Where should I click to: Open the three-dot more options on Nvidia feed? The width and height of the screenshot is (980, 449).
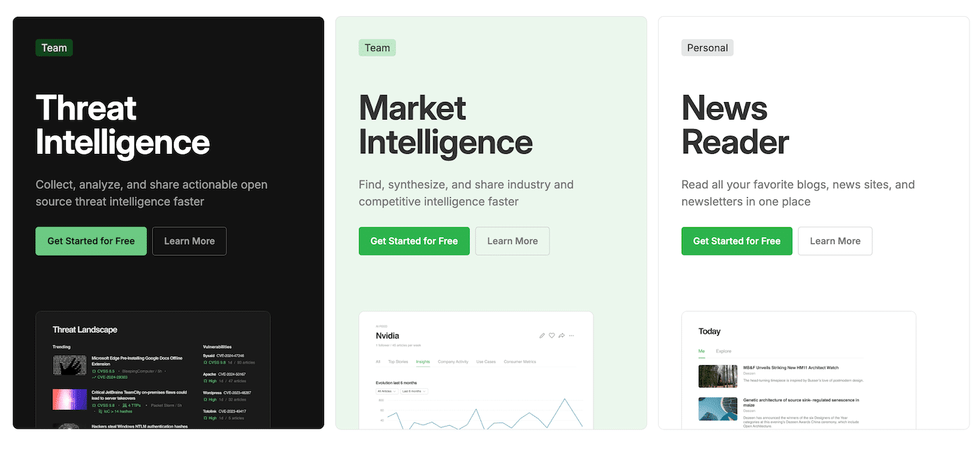click(571, 336)
